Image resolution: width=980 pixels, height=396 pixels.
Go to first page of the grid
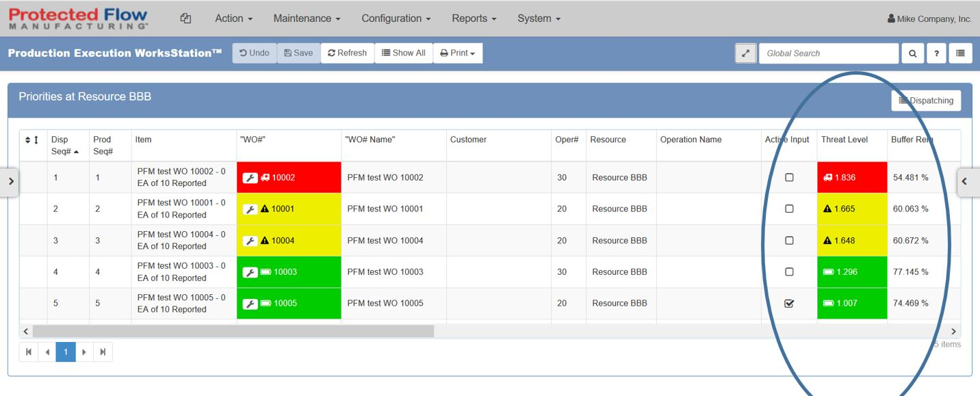[x=29, y=352]
